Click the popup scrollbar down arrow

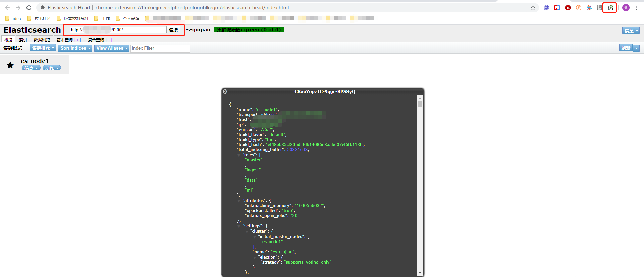point(420,273)
